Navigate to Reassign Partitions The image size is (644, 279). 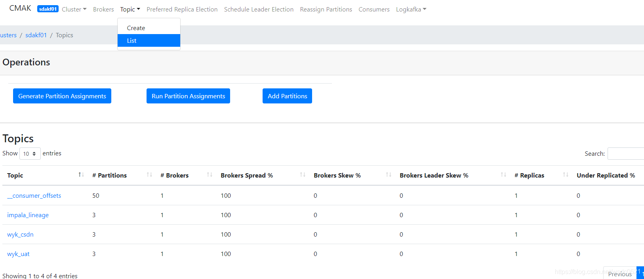tap(326, 9)
